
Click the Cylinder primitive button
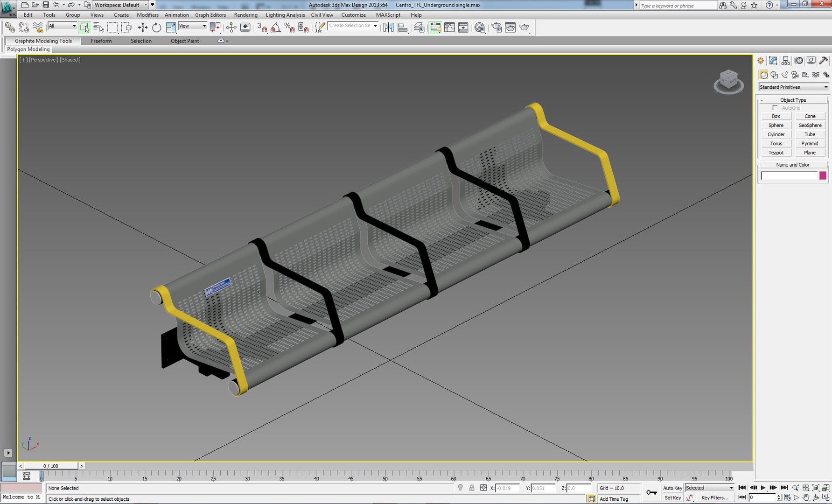(776, 134)
